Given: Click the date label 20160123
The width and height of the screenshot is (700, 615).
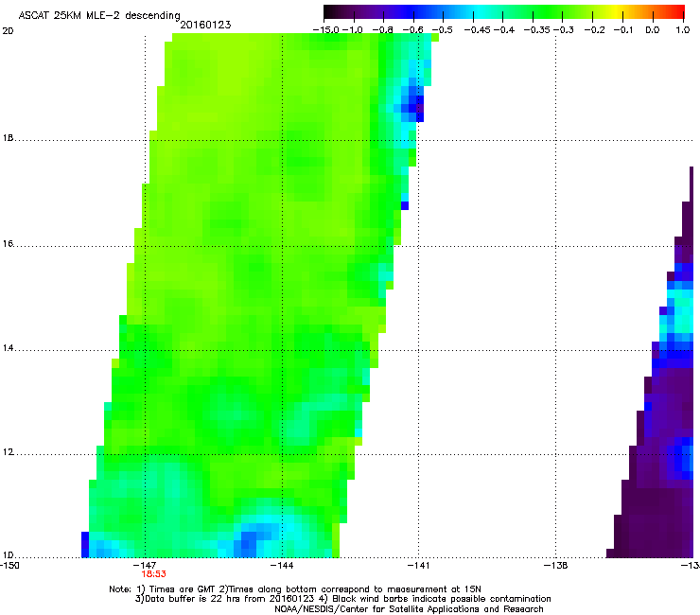Looking at the screenshot, I should tap(205, 25).
